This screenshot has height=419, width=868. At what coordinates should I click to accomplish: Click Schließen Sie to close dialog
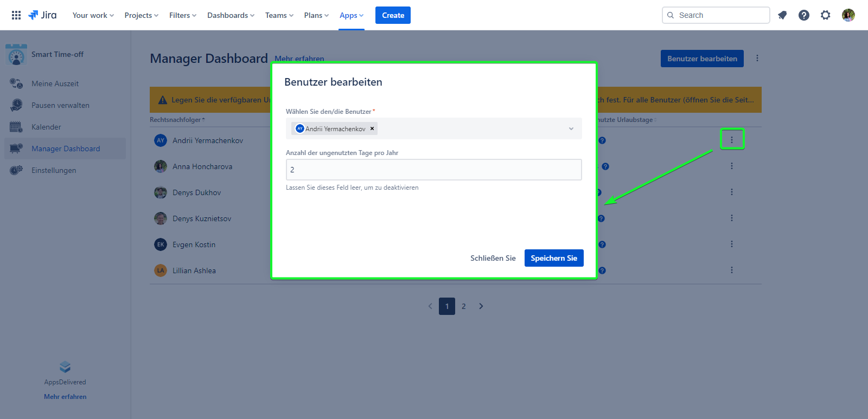(x=493, y=258)
